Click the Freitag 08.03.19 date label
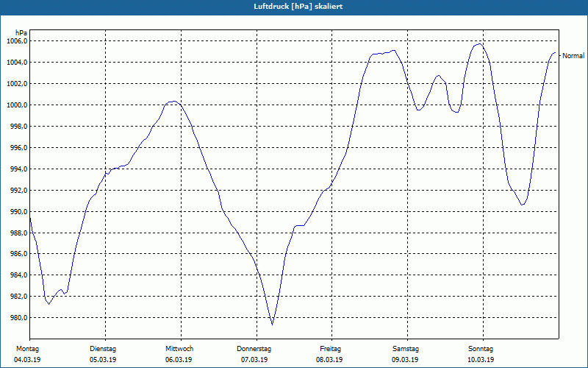The height and width of the screenshot is (368, 588). pos(329,354)
